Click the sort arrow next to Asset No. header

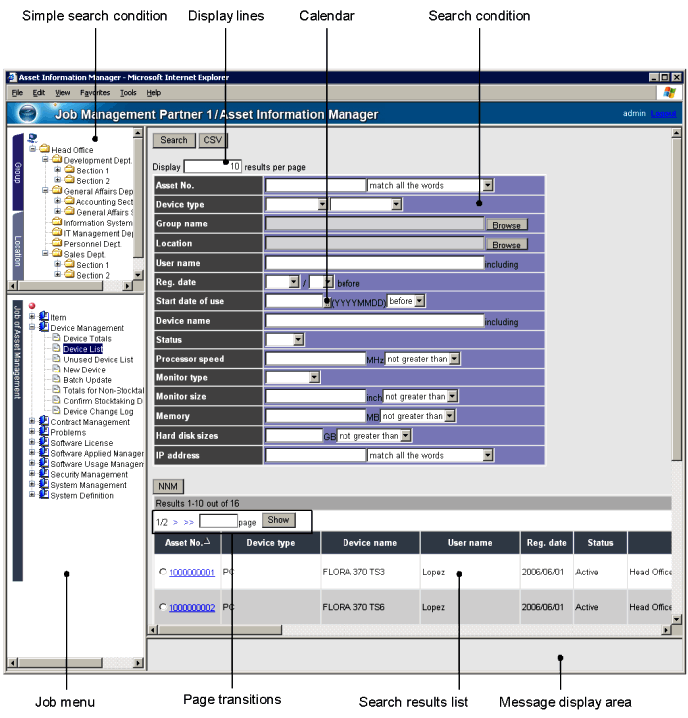(207, 542)
